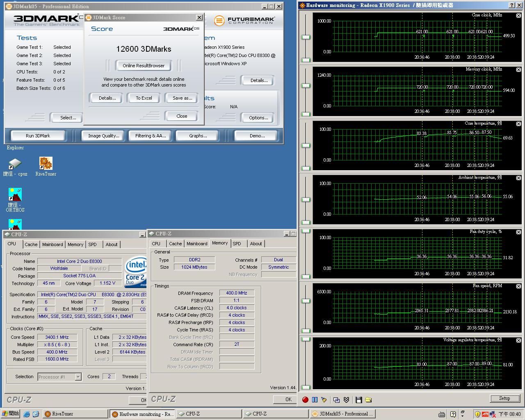Adjust the Core clock graph vertical slider
The width and height of the screenshot is (525, 420).
pyautogui.click(x=306, y=37)
